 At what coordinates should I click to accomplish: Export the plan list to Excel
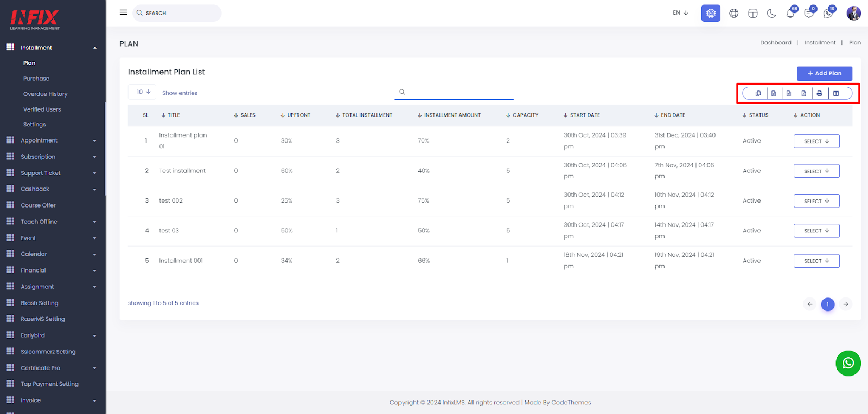click(774, 93)
